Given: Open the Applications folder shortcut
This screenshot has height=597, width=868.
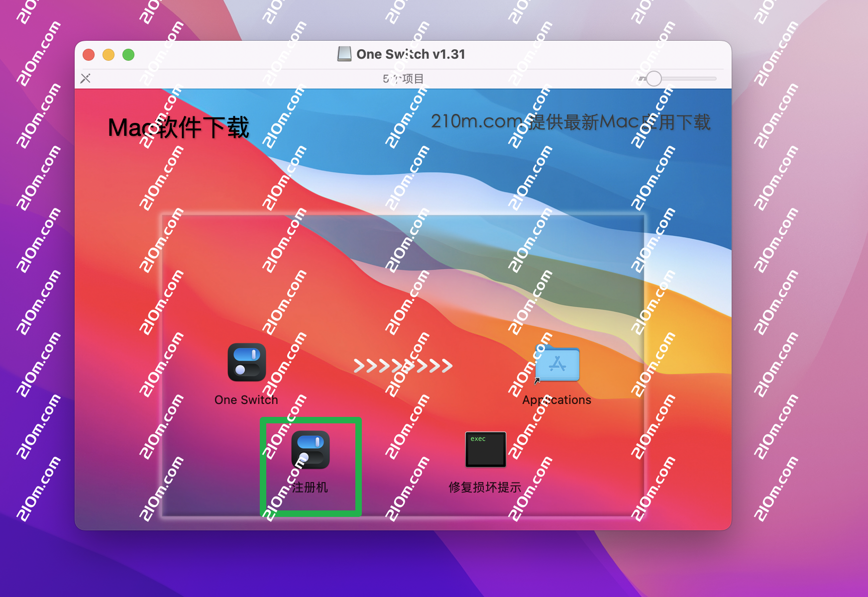Looking at the screenshot, I should [557, 364].
